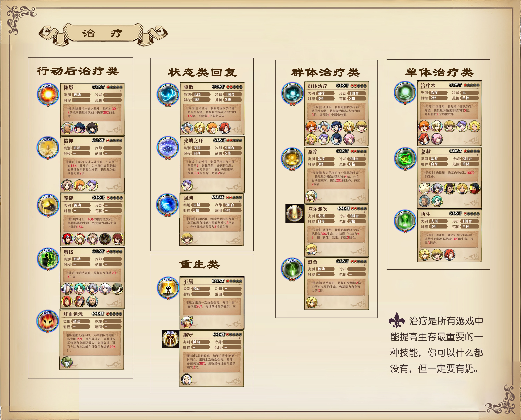This screenshot has height=420, width=521.
Task: Click the 阳影 sun skill icon
Action: (x=48, y=94)
